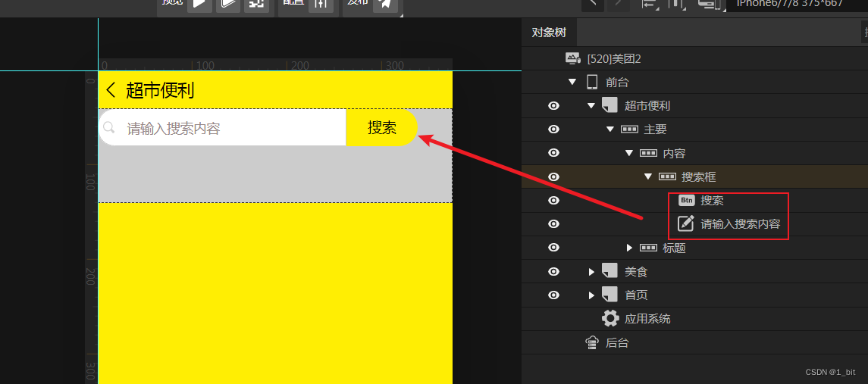This screenshot has height=384, width=868.
Task: Switch to the 对象树 tab
Action: (x=549, y=32)
